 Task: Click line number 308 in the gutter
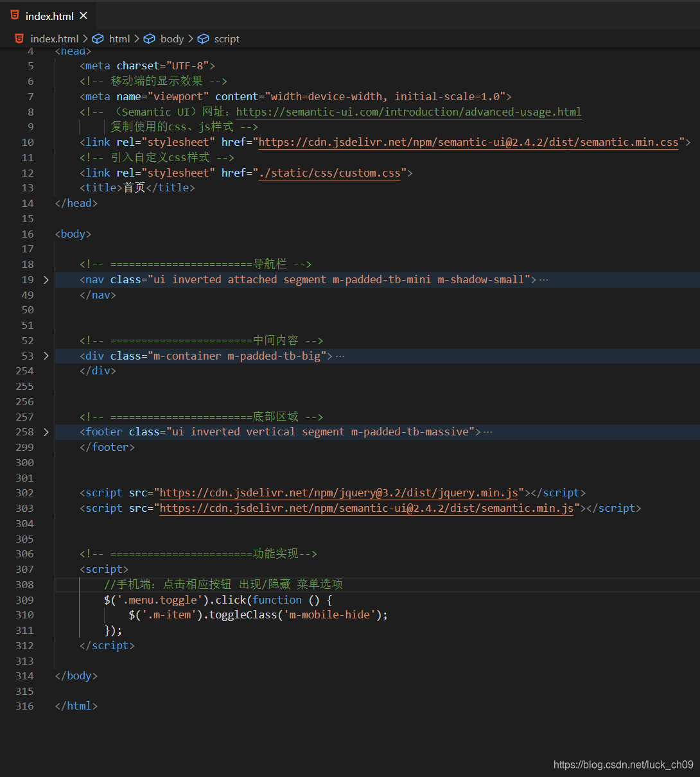24,584
